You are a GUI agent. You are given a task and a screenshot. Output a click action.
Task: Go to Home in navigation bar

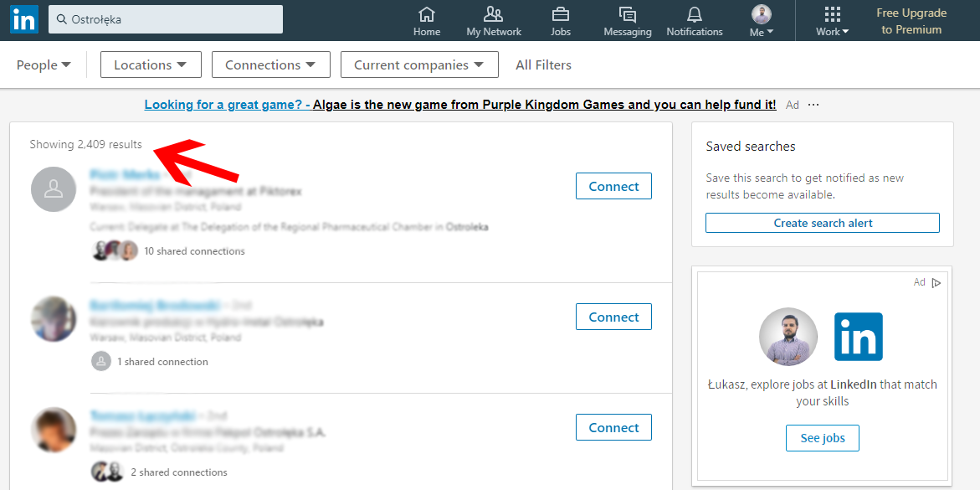pyautogui.click(x=427, y=21)
